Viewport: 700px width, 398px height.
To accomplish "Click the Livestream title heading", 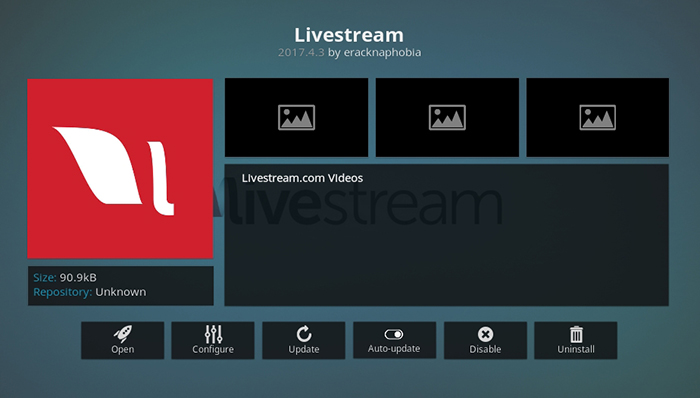I will click(x=349, y=35).
